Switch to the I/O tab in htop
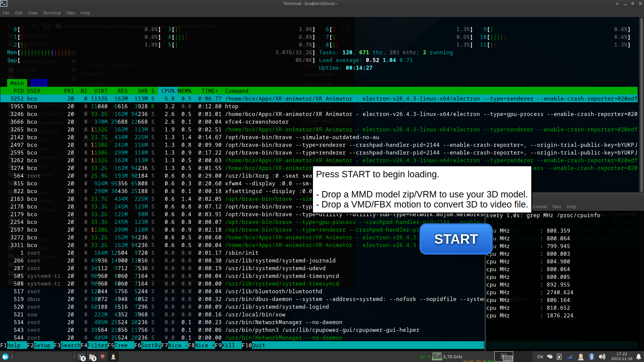Screen dimensions: 644x362 39,83
